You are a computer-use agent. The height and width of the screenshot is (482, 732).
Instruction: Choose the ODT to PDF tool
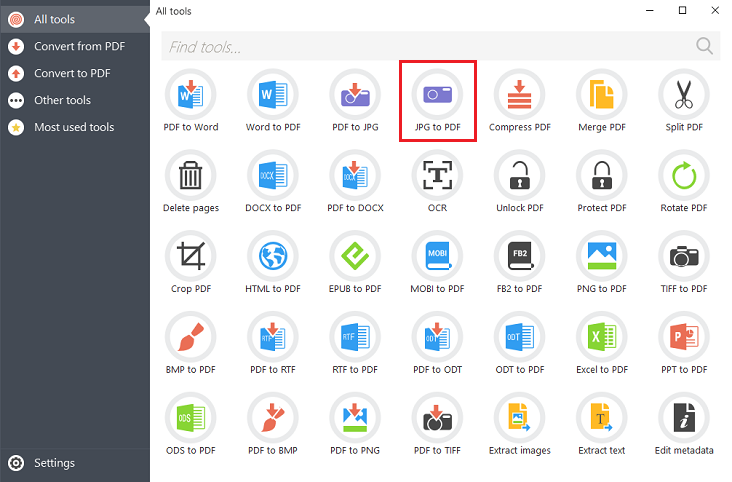[x=520, y=344]
